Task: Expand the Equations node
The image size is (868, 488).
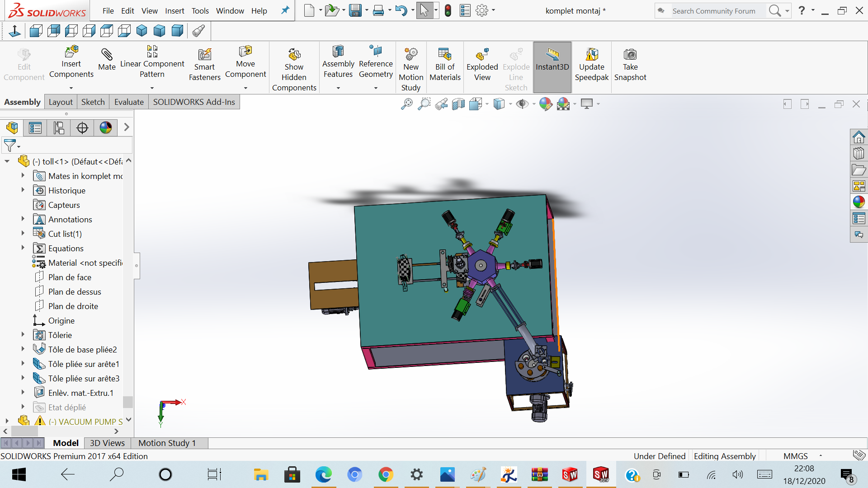Action: pyautogui.click(x=23, y=248)
